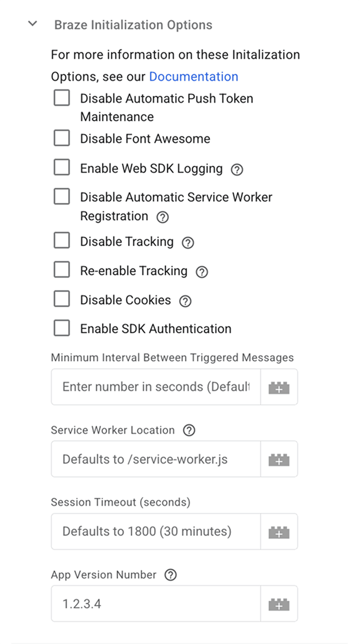Enable Disable Automatic Push Token Maintenance
Image resolution: width=359 pixels, height=644 pixels.
(62, 97)
